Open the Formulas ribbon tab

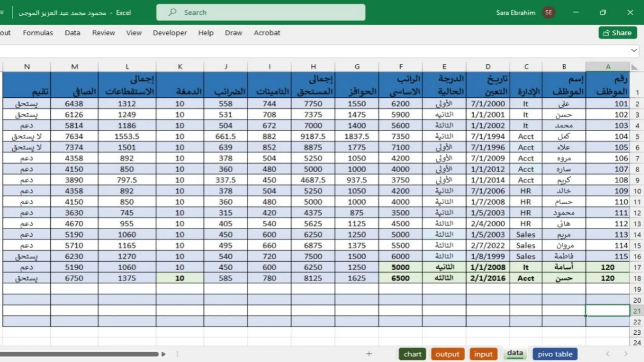coord(38,33)
